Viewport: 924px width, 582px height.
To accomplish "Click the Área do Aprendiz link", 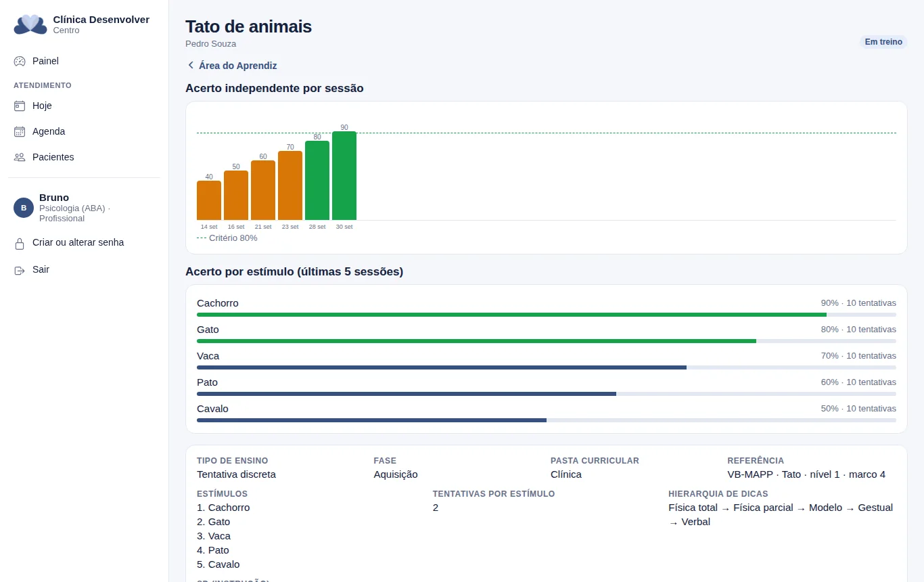I will click(x=232, y=66).
